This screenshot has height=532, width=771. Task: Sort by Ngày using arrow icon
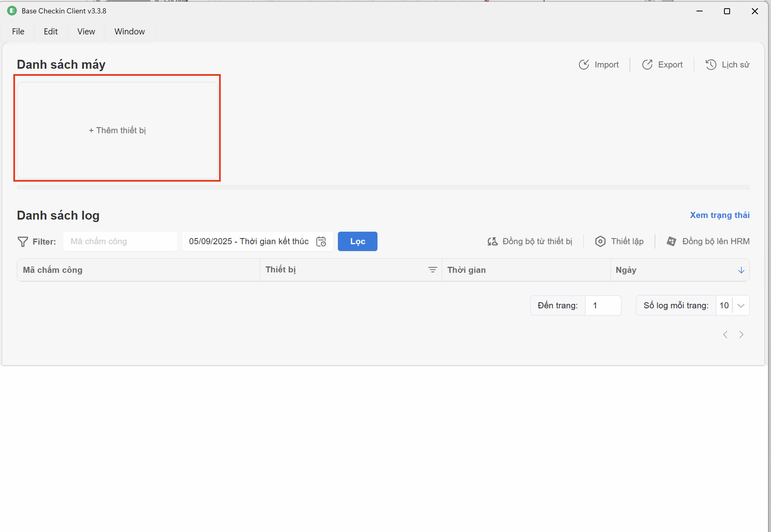pyautogui.click(x=741, y=270)
